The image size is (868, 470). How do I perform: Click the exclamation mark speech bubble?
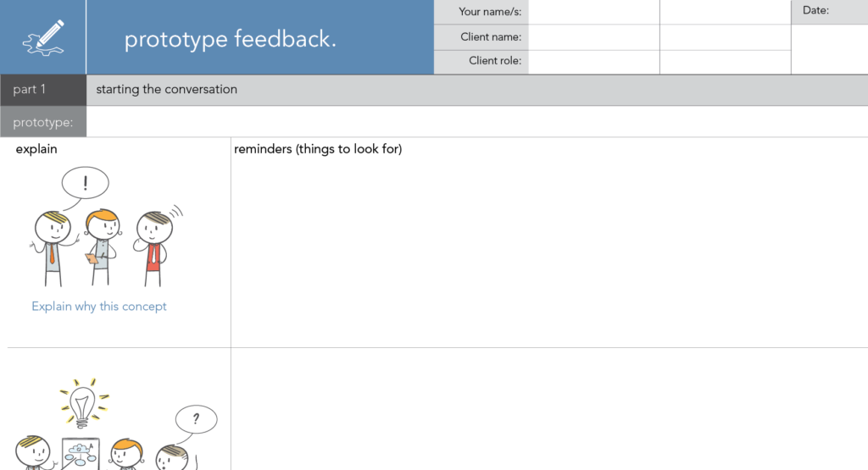click(x=85, y=182)
